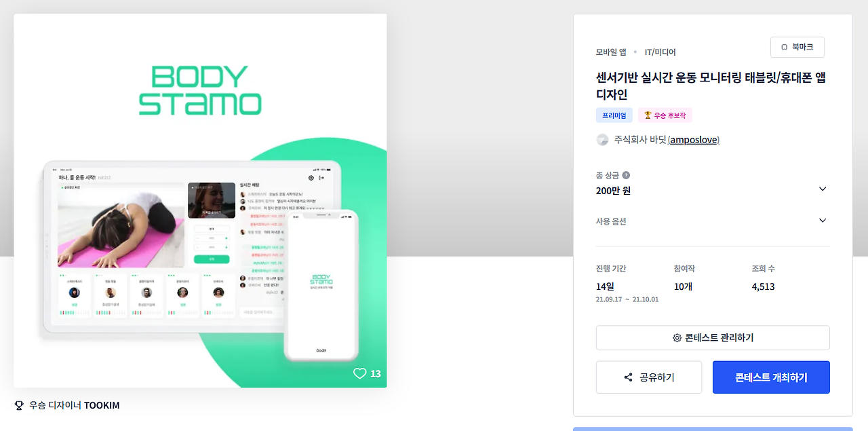Image resolution: width=868 pixels, height=431 pixels.
Task: Expand the 사용 옵션 chevron
Action: click(x=823, y=221)
